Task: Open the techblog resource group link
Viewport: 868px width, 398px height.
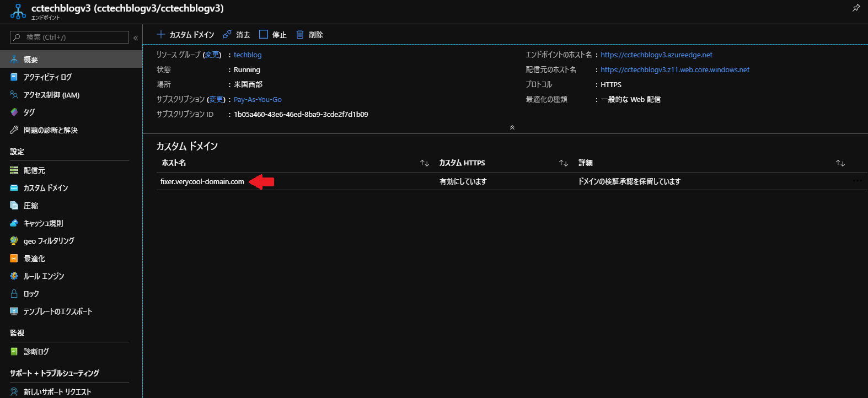Action: coord(248,55)
